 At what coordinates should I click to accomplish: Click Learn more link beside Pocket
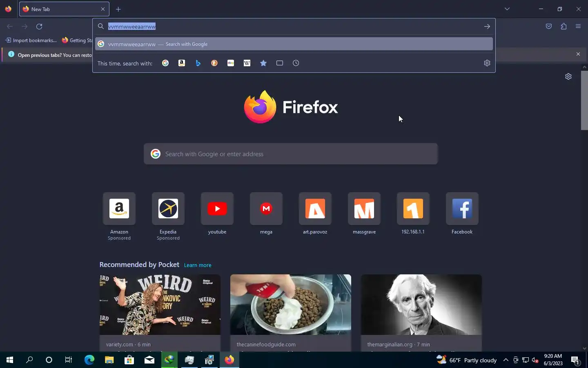click(x=198, y=265)
